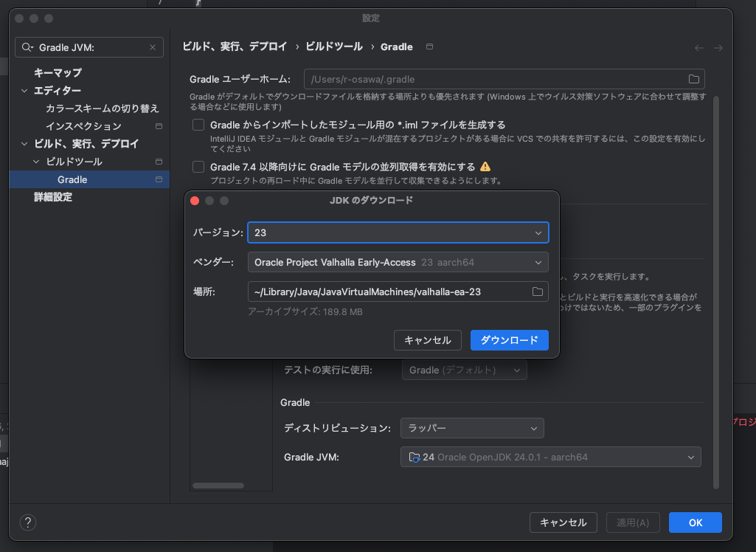
Task: Click project-level icon on Gradle tree row
Action: 159,179
